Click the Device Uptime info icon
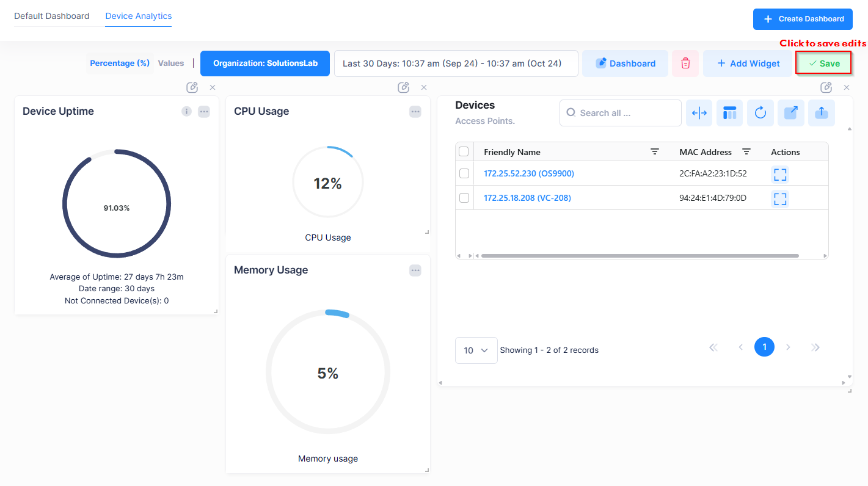 click(x=187, y=112)
